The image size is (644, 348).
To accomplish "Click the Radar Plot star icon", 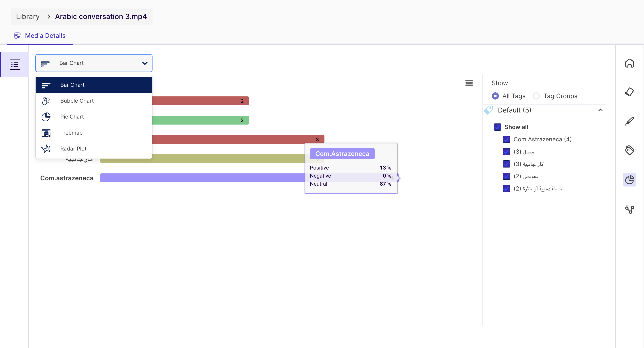I will pos(46,149).
